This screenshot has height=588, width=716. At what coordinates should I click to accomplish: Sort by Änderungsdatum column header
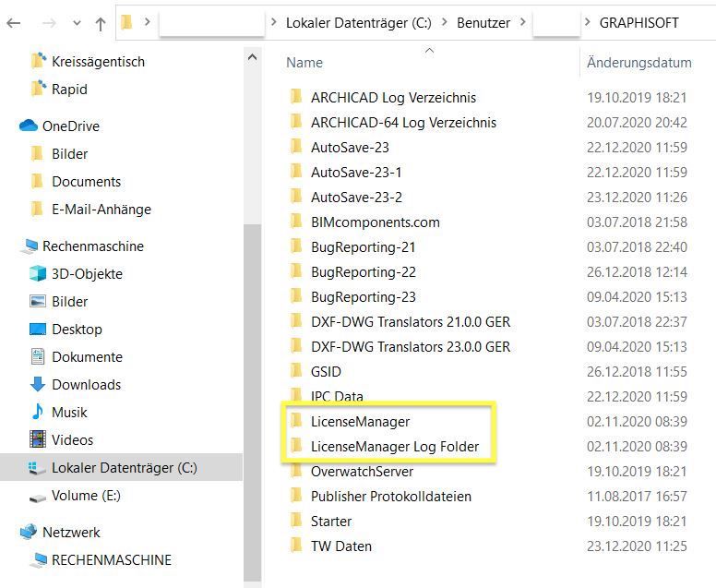click(638, 63)
